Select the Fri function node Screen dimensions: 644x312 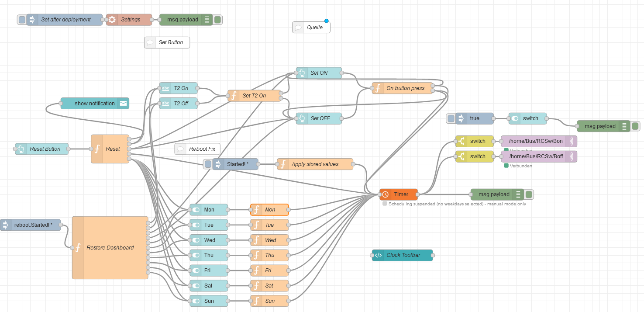tap(269, 270)
